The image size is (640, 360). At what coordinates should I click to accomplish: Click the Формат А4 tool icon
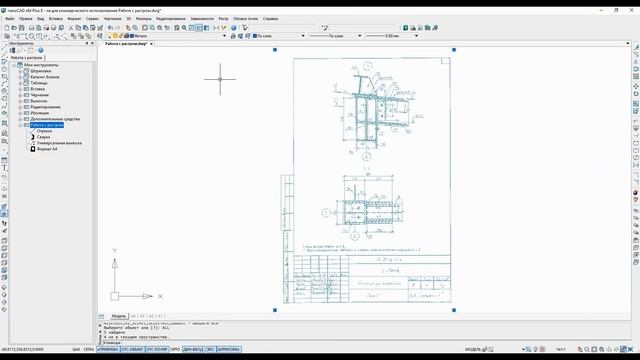tap(33, 149)
